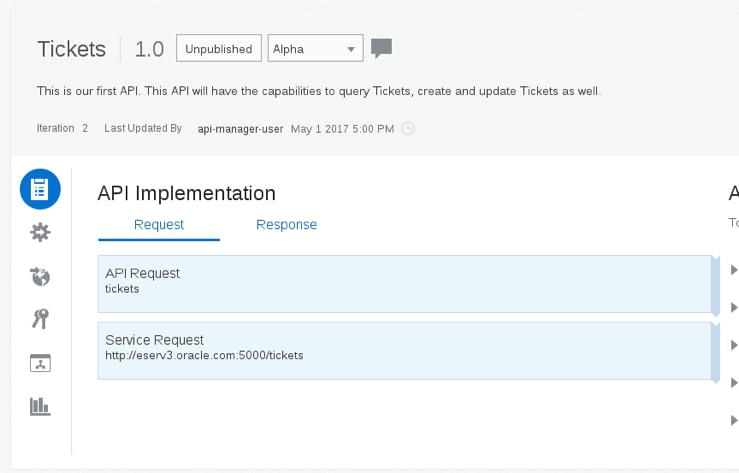Switch to the Response tab
739x473 pixels.
pyautogui.click(x=286, y=225)
